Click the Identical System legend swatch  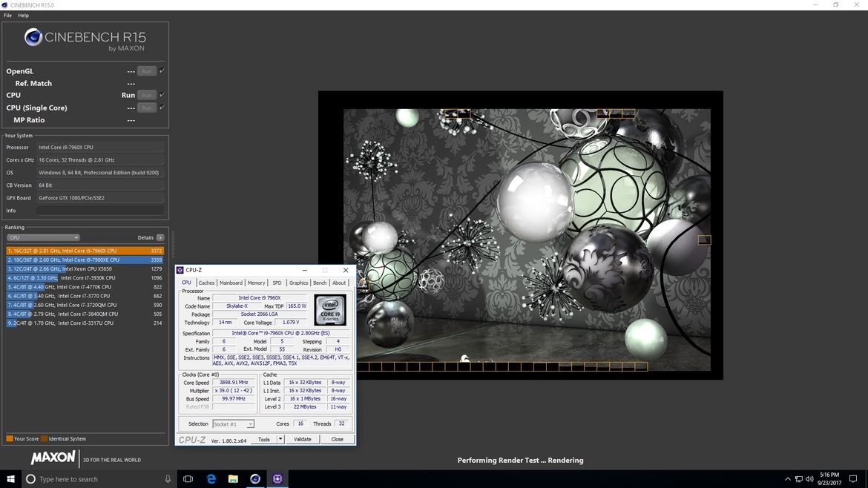point(45,439)
